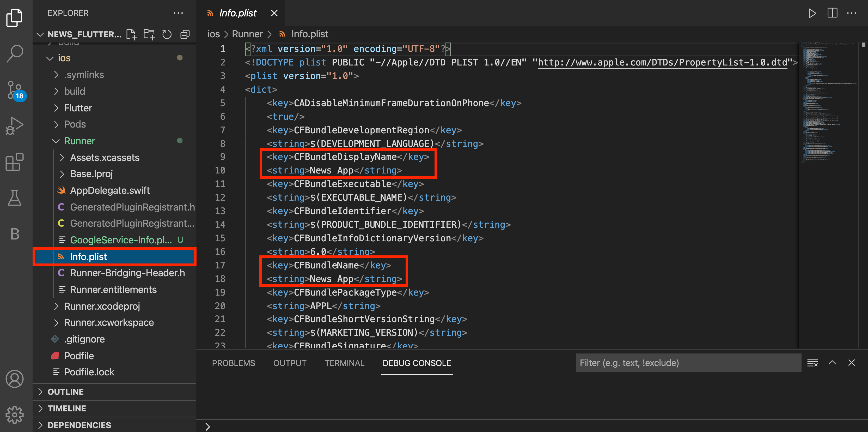
Task: Clear the debug console output
Action: (x=812, y=363)
